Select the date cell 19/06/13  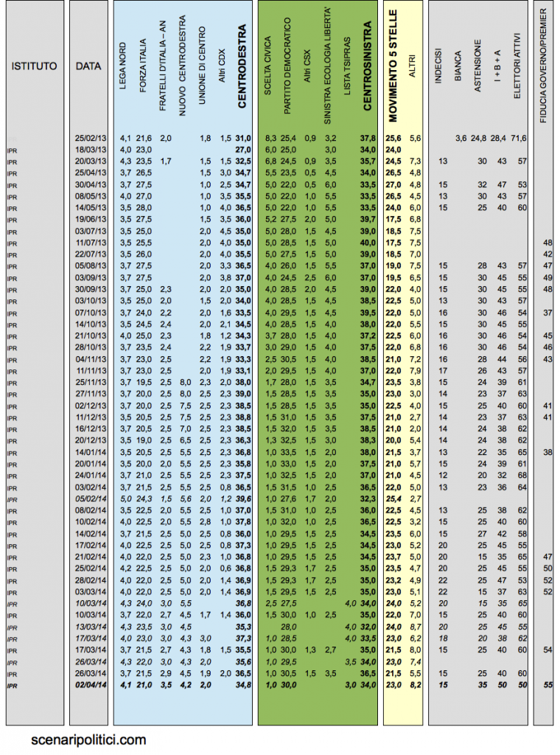coord(91,220)
